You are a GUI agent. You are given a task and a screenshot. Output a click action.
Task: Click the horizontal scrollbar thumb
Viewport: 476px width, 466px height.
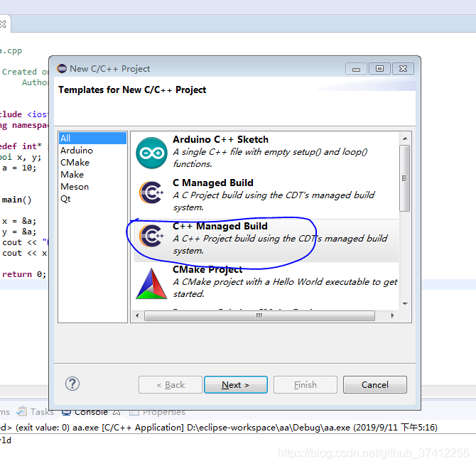point(259,315)
